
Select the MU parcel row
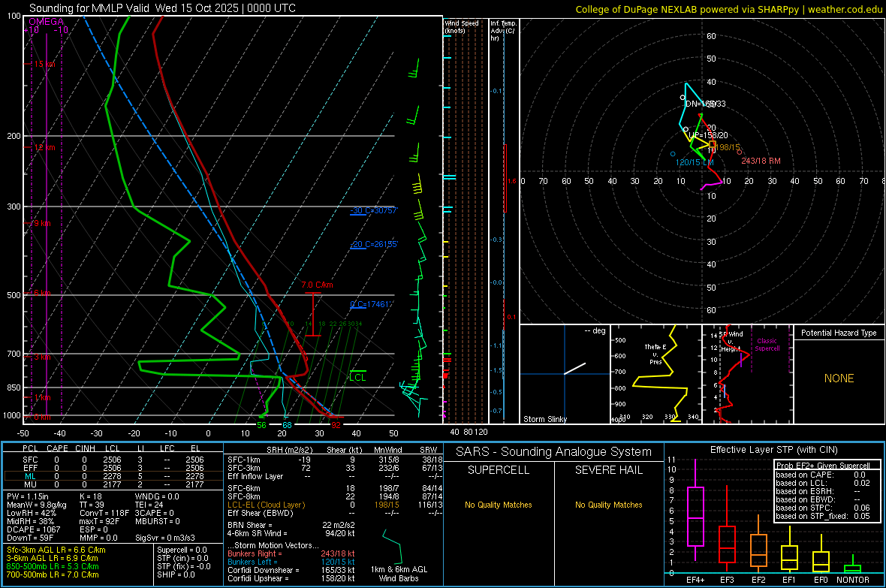(x=113, y=484)
